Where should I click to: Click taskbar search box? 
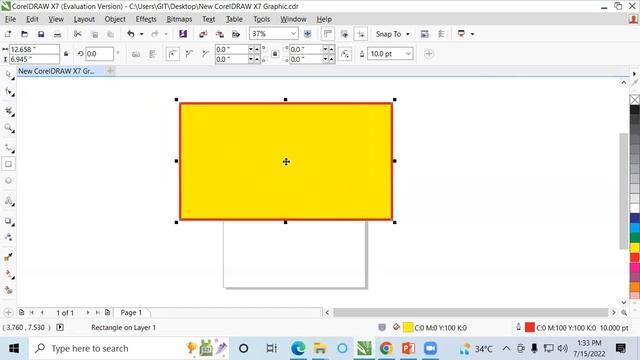pos(129,349)
